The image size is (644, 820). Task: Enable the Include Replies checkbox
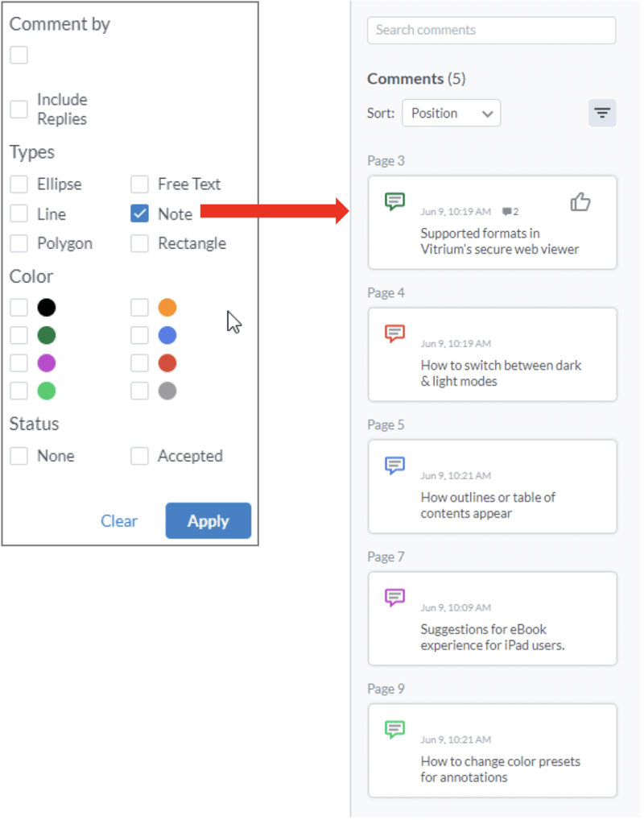click(19, 107)
